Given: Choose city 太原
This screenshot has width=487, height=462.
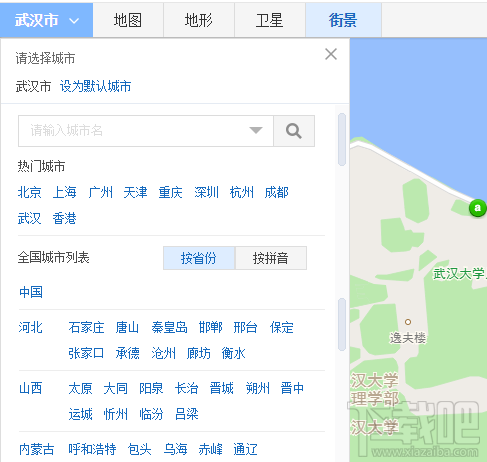Looking at the screenshot, I should pos(80,388).
